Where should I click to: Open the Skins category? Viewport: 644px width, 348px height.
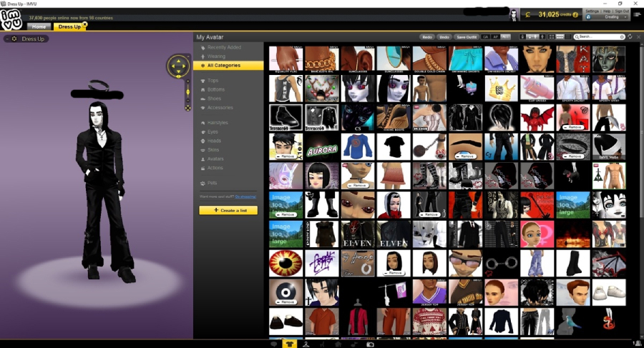[x=213, y=150]
